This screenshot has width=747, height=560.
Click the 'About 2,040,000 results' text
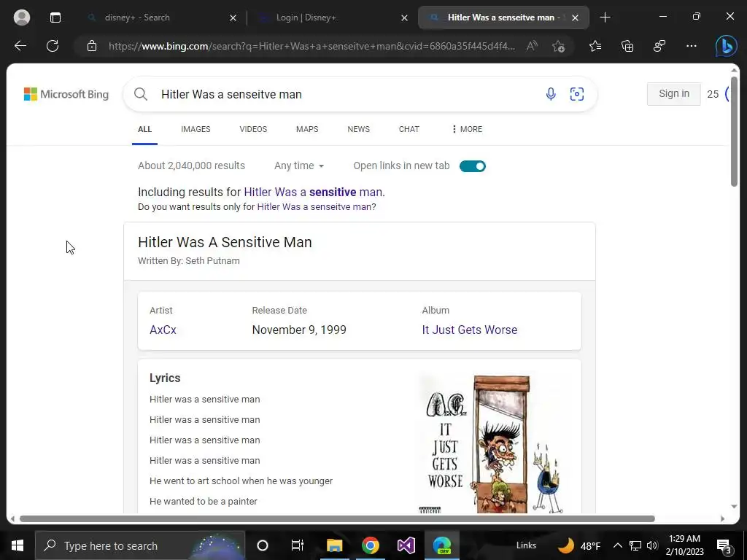click(192, 166)
